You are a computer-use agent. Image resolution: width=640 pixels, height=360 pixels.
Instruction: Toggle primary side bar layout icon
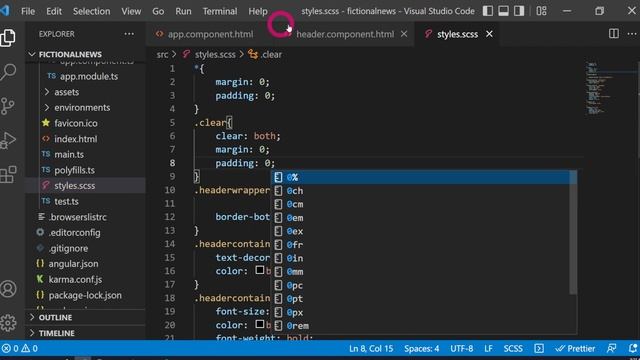coord(488,11)
